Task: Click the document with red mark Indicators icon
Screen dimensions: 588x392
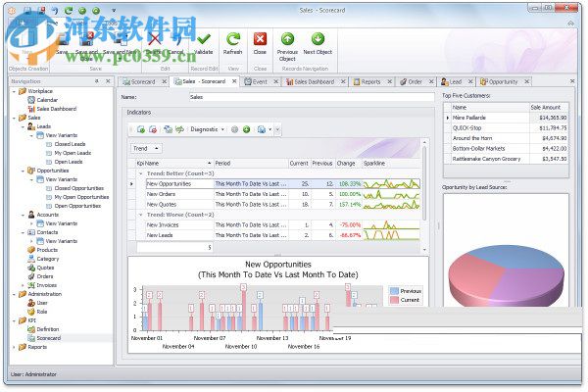Action: 153,129
